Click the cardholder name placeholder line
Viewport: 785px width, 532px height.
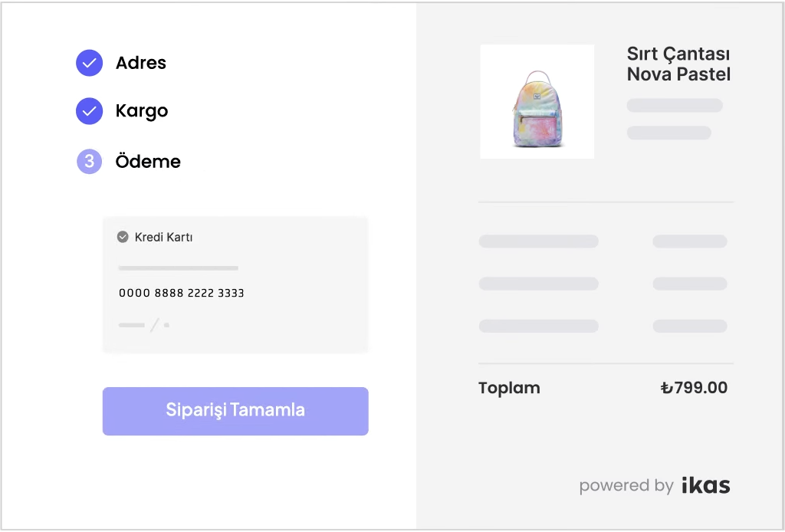tap(178, 268)
